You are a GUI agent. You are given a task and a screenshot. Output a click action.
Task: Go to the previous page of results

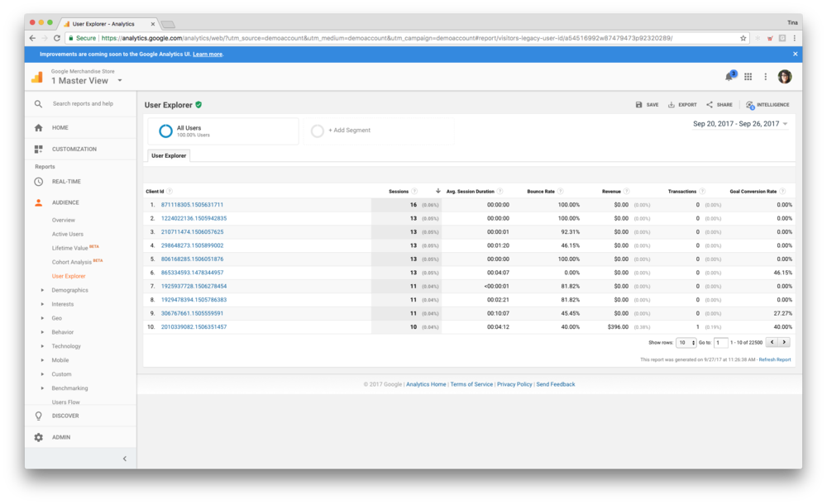click(x=772, y=342)
